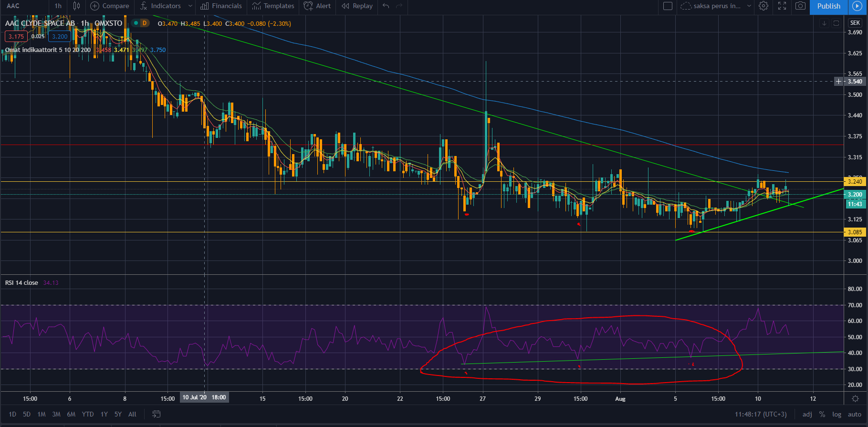Open the Financials panel
This screenshot has width=868, height=427.
[221, 6]
